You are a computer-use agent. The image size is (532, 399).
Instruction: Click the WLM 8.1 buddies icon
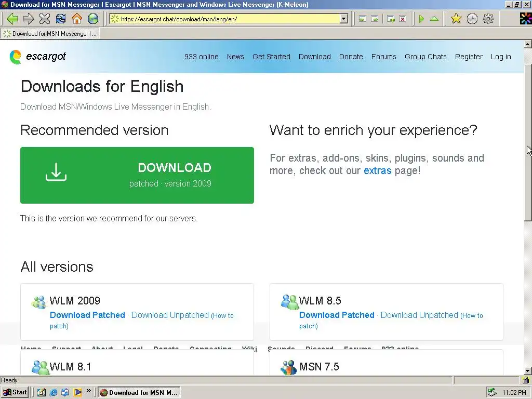(x=40, y=367)
